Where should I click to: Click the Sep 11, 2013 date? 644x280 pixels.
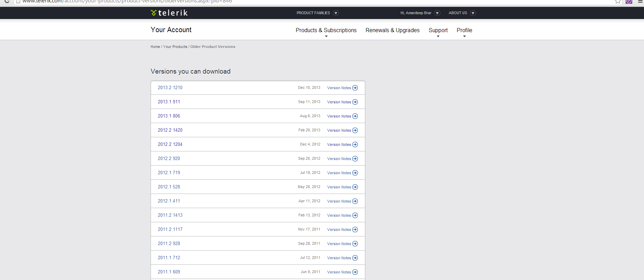(309, 102)
